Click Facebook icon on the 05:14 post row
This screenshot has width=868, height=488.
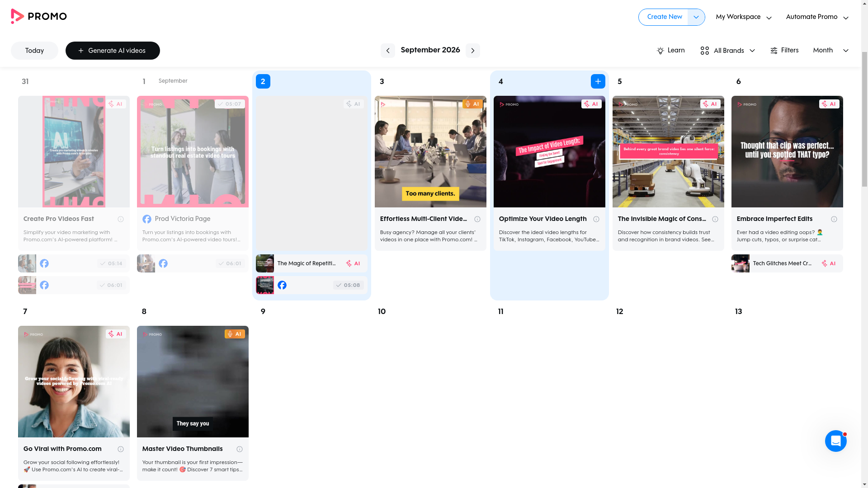point(44,263)
